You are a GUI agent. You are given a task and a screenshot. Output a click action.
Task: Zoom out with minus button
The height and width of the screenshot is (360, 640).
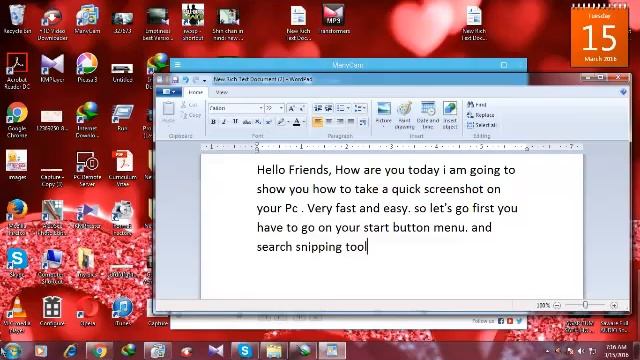point(557,305)
